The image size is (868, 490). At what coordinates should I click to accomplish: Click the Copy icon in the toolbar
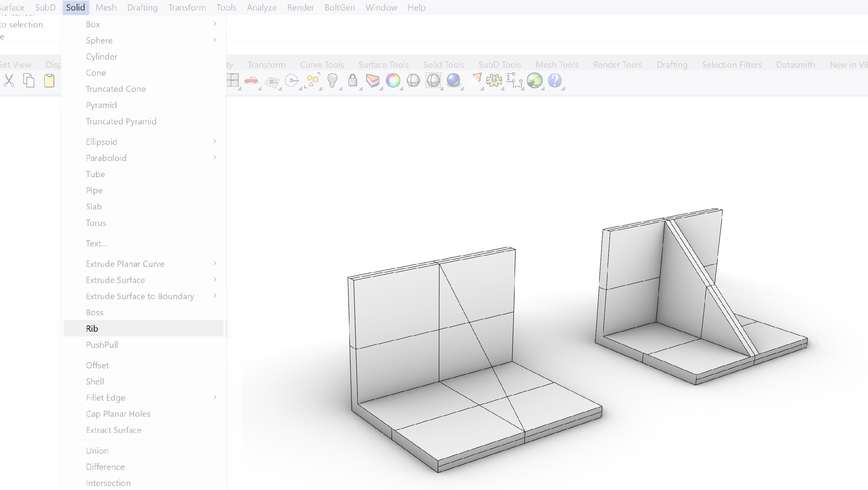point(29,81)
